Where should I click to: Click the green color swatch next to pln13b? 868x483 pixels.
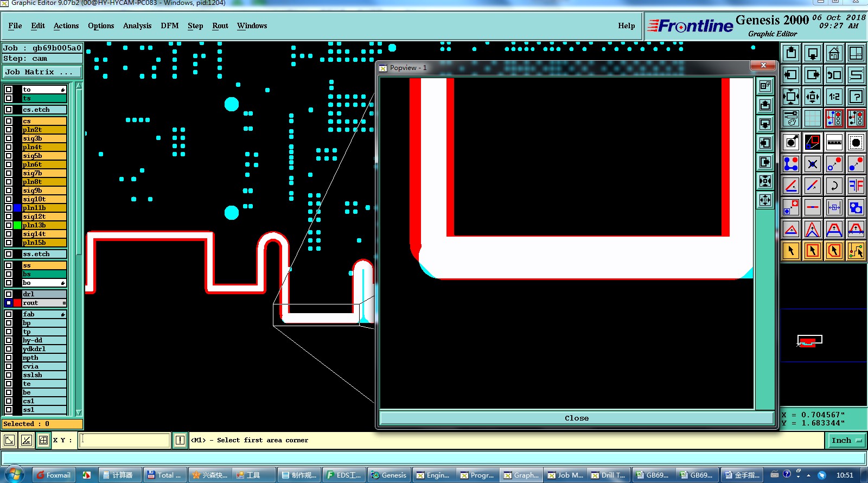pyautogui.click(x=17, y=225)
